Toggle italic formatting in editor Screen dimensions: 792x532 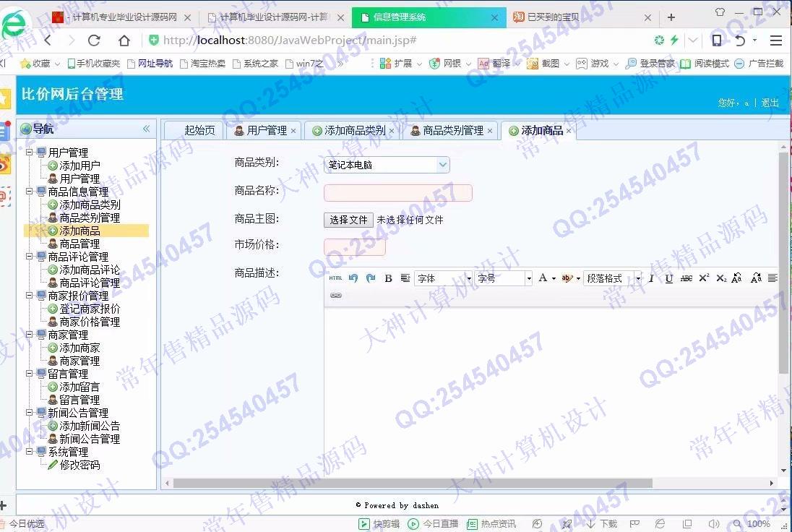pos(651,278)
